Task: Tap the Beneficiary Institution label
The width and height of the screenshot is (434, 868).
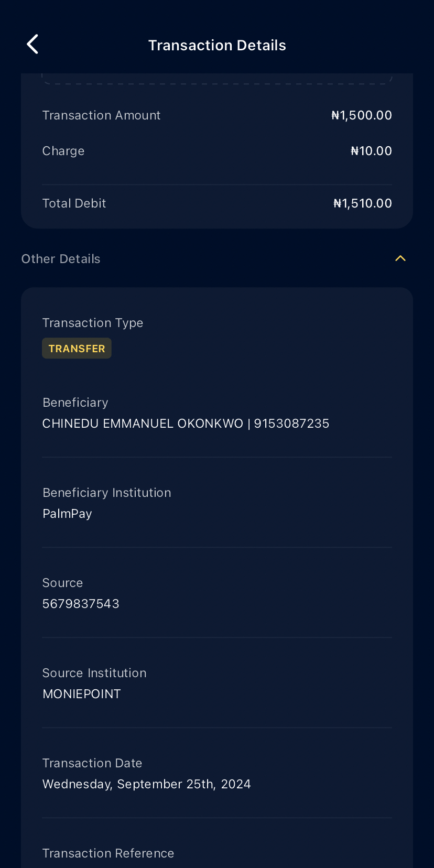Action: pyautogui.click(x=107, y=493)
